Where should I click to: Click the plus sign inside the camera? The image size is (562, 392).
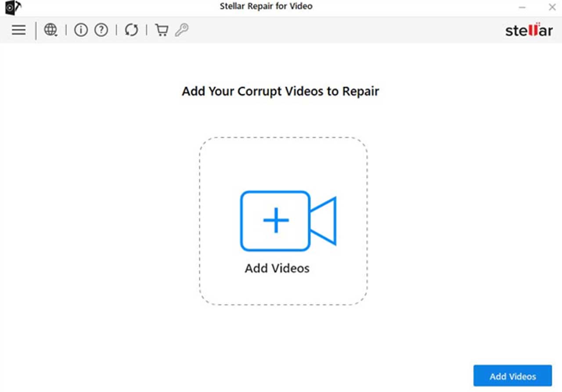click(276, 220)
